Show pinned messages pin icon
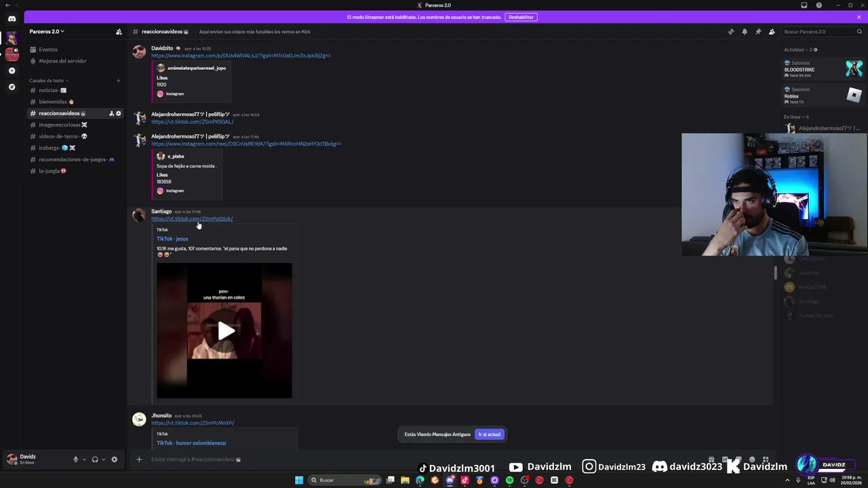The image size is (868, 488). pyautogui.click(x=758, y=32)
